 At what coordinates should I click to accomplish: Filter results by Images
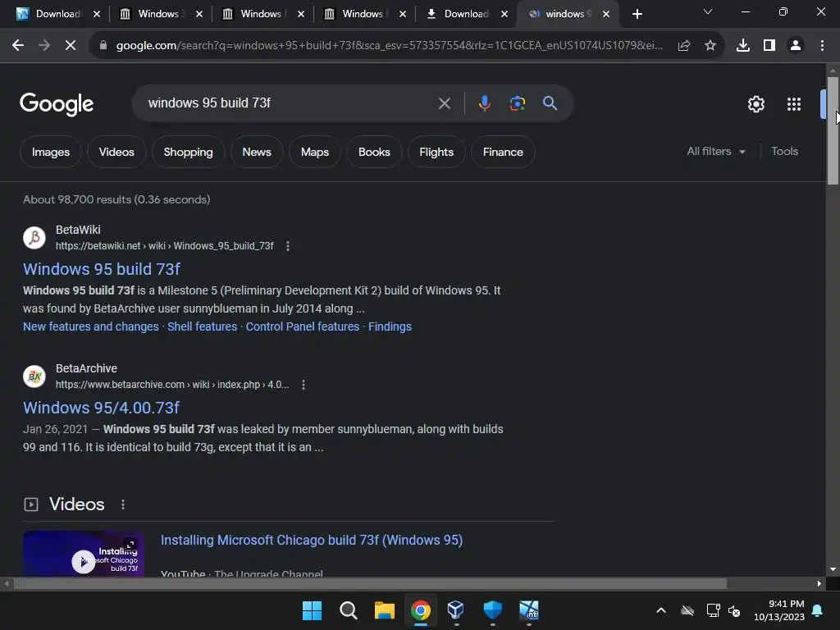pos(50,152)
